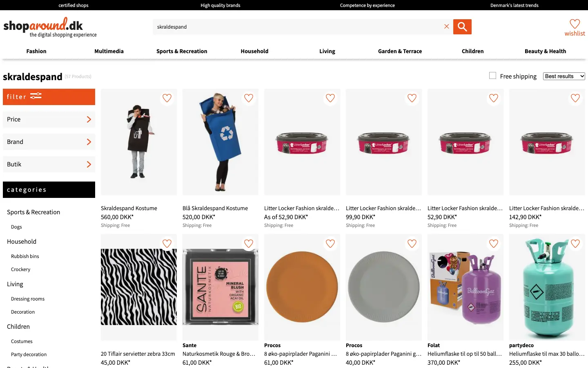Favorite the Litter Locker priced 142,90 DKK

pyautogui.click(x=575, y=98)
